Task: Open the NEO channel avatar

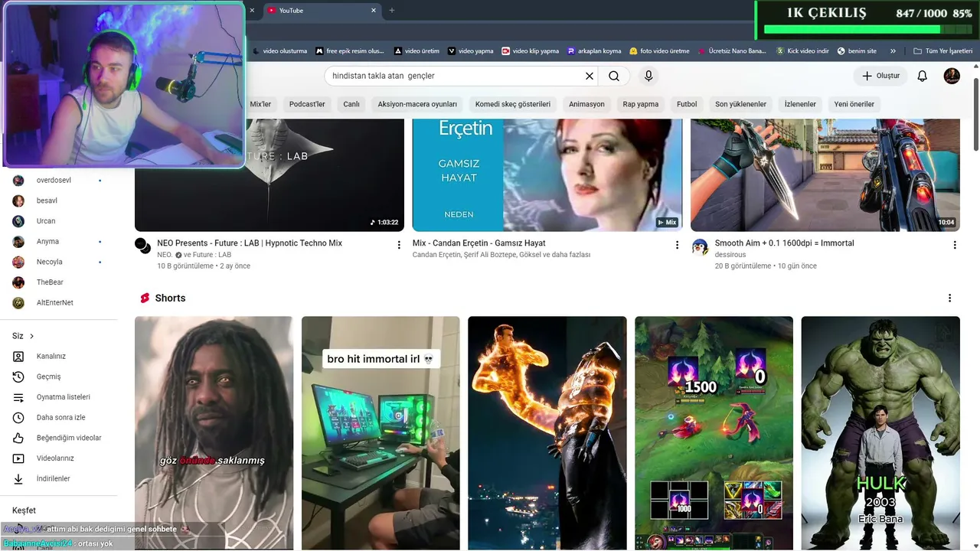Action: click(143, 246)
